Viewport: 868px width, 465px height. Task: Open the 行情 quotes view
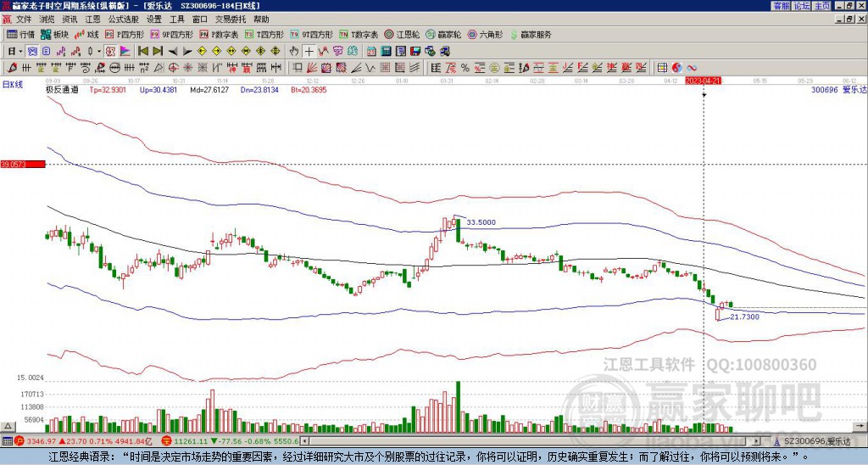click(x=21, y=34)
